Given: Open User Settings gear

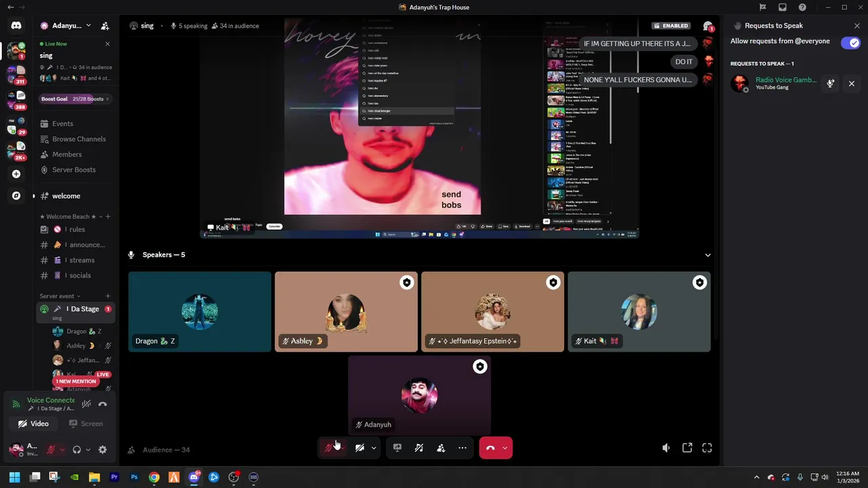Looking at the screenshot, I should 102,449.
